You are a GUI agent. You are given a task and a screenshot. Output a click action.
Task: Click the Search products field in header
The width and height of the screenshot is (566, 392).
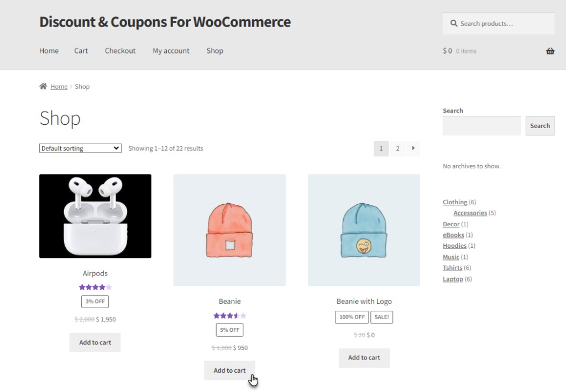(499, 23)
